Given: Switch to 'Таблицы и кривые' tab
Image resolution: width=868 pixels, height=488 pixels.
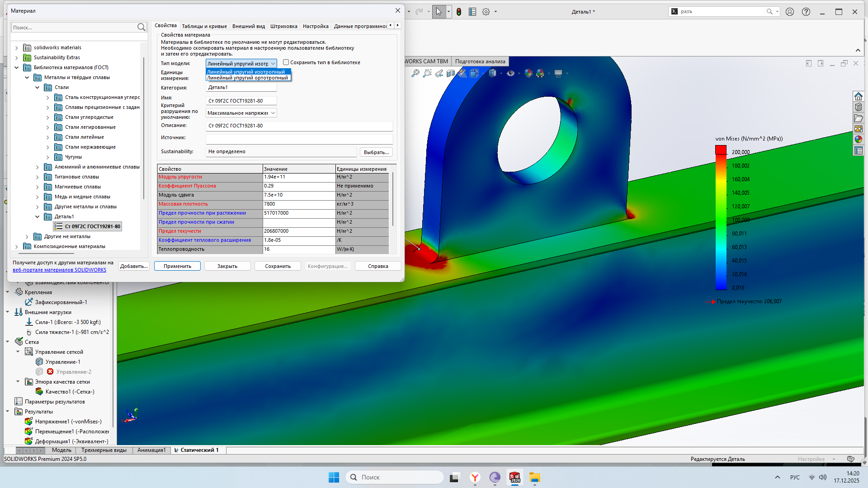Looking at the screenshot, I should pyautogui.click(x=204, y=26).
